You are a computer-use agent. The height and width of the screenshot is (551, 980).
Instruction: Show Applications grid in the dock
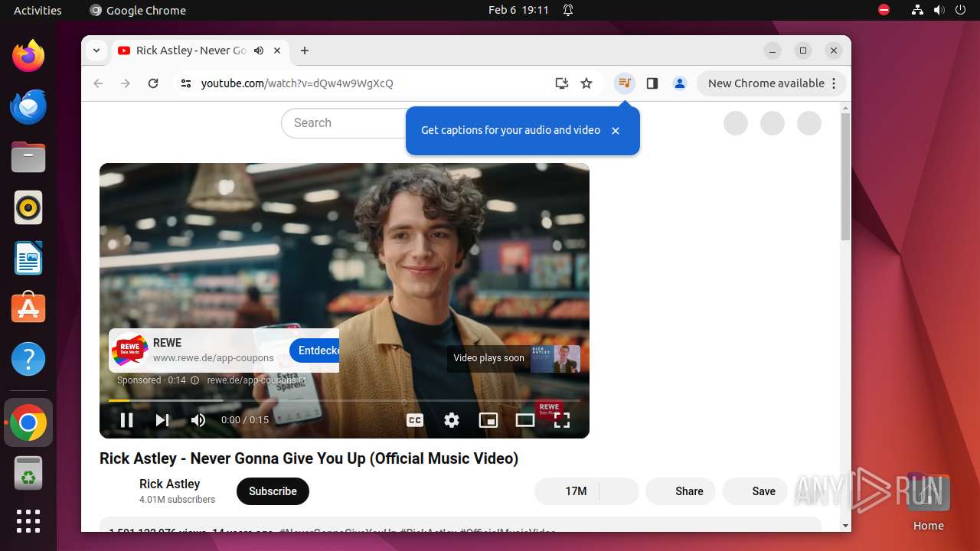(28, 521)
